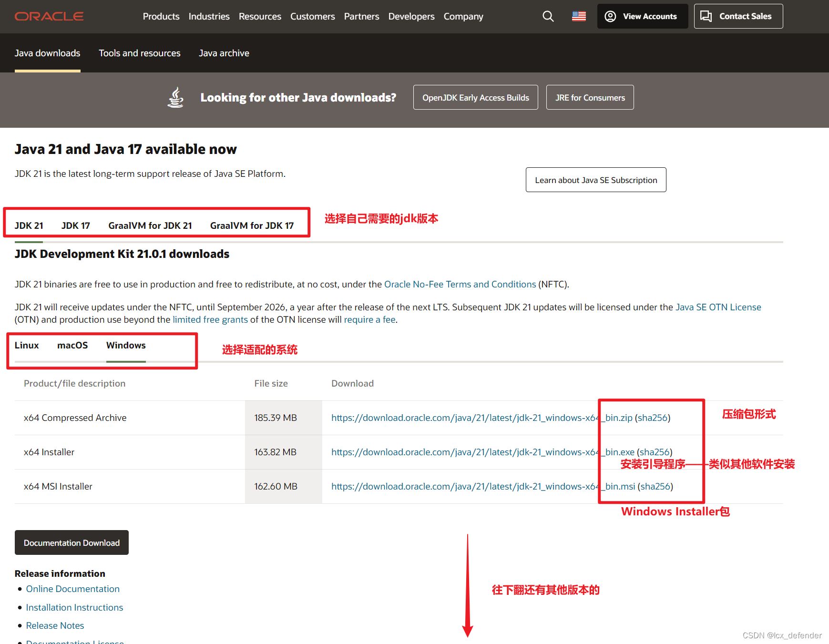Click Learn about Java SE Subscription
829x644 pixels.
tap(596, 180)
